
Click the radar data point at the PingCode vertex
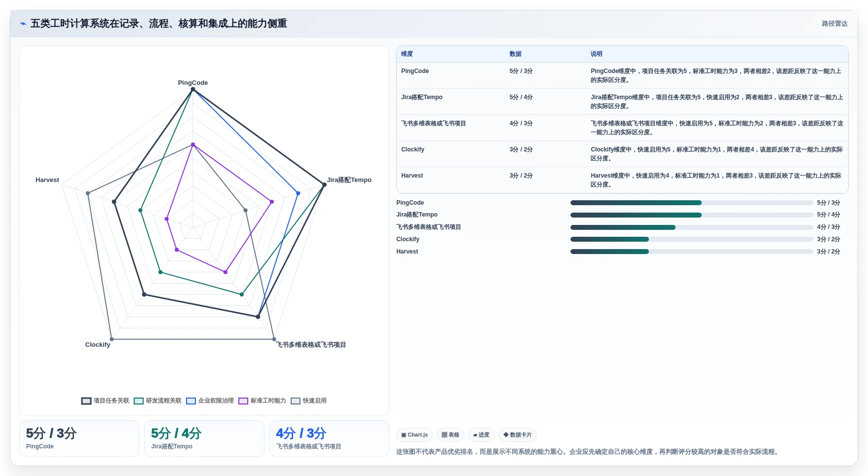click(x=193, y=89)
